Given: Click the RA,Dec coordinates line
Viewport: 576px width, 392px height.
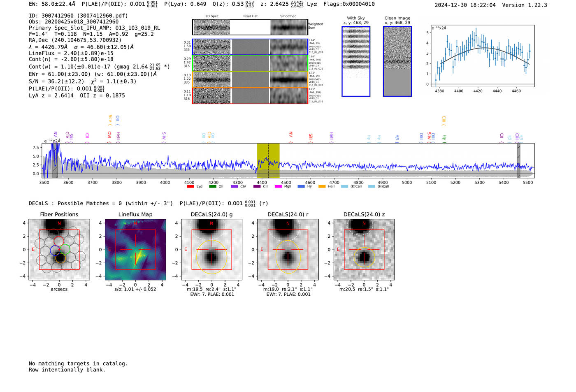Looking at the screenshot, I should [75, 40].
